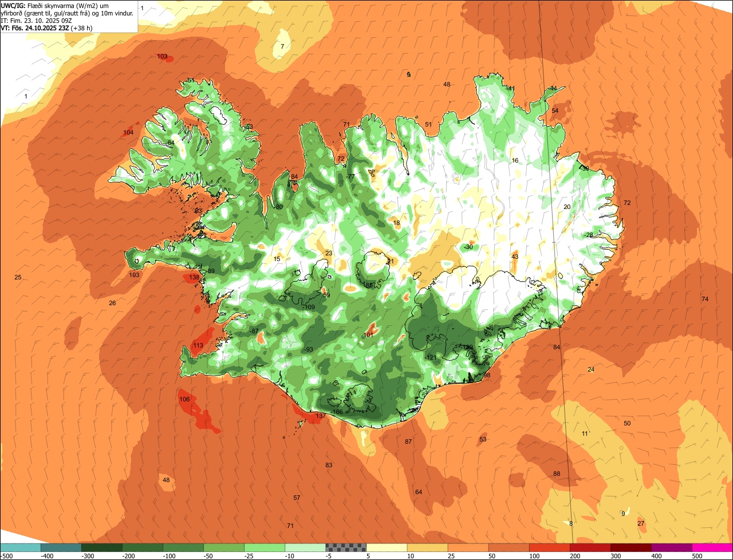The height and width of the screenshot is (560, 733).
Task: Click the '-500' legend label
Action: 6,556
